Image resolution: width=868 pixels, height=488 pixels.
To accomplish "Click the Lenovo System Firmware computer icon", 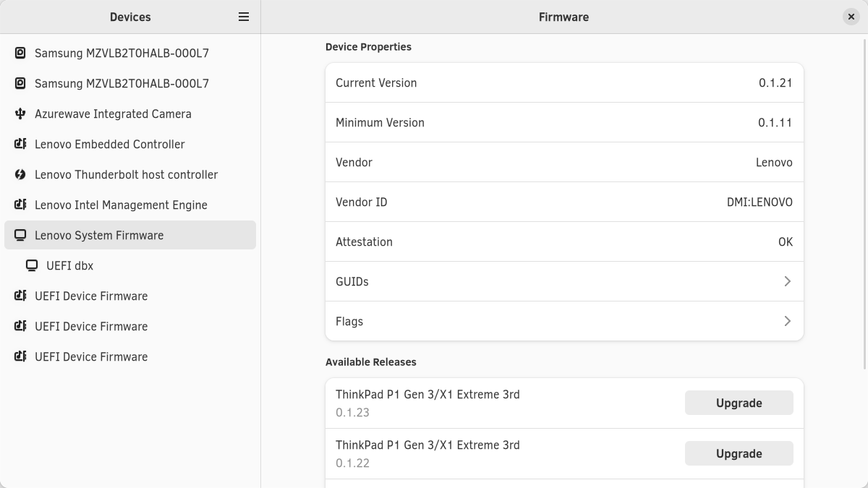I will (20, 235).
